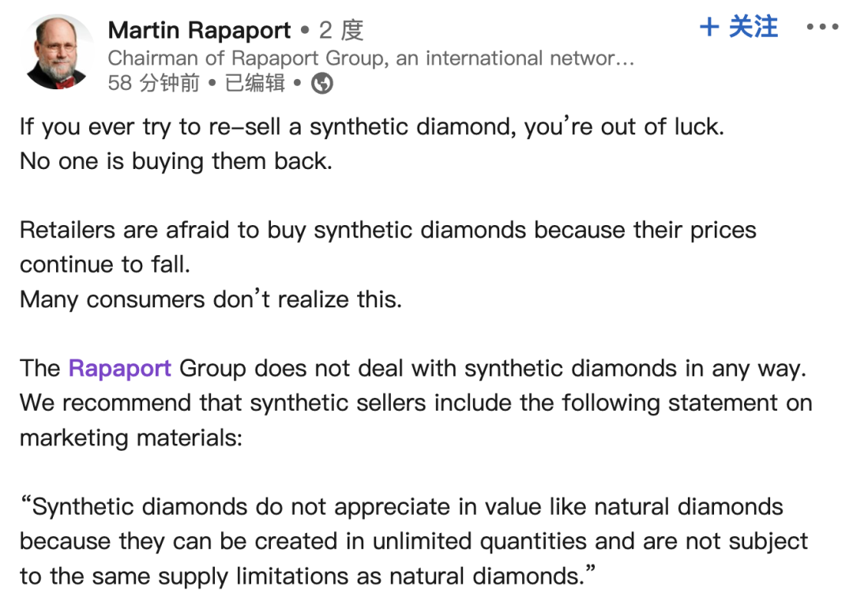Click the final line ending 'natural diamonds.'
Image resolution: width=853 pixels, height=616 pixels.
click(x=308, y=577)
